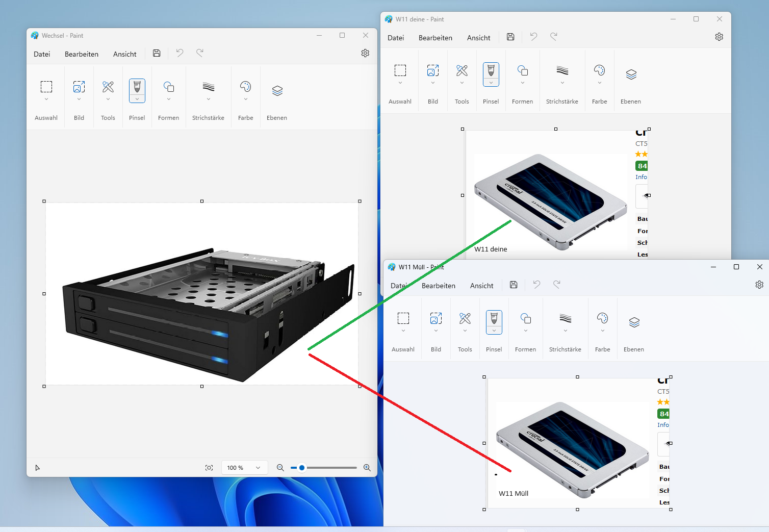
Task: Redo action in Wechsel window
Action: 200,53
